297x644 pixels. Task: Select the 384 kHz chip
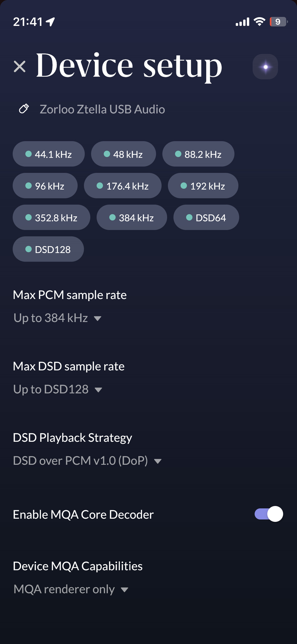point(132,217)
